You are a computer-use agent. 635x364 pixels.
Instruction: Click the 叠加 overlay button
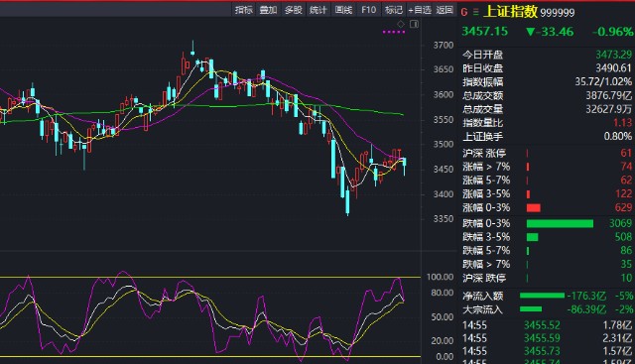tap(268, 10)
